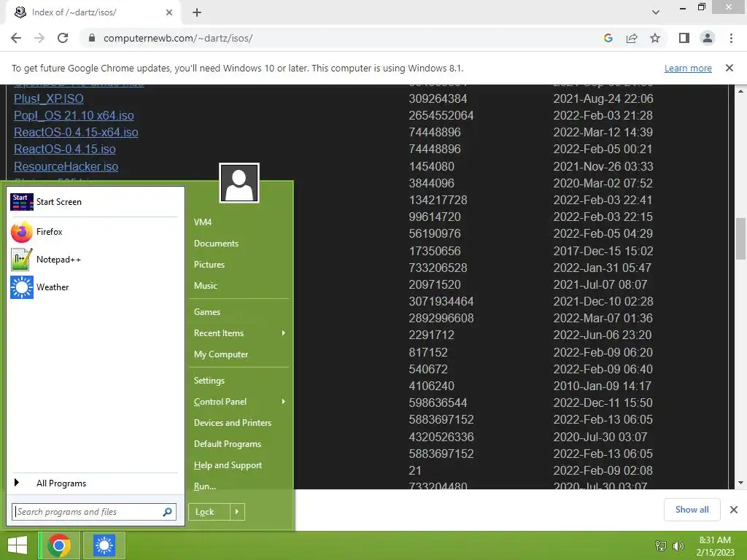Screen dimensions: 747x560
Task: Close the Index of /~dartz/isos/ tab
Action: click(x=169, y=12)
